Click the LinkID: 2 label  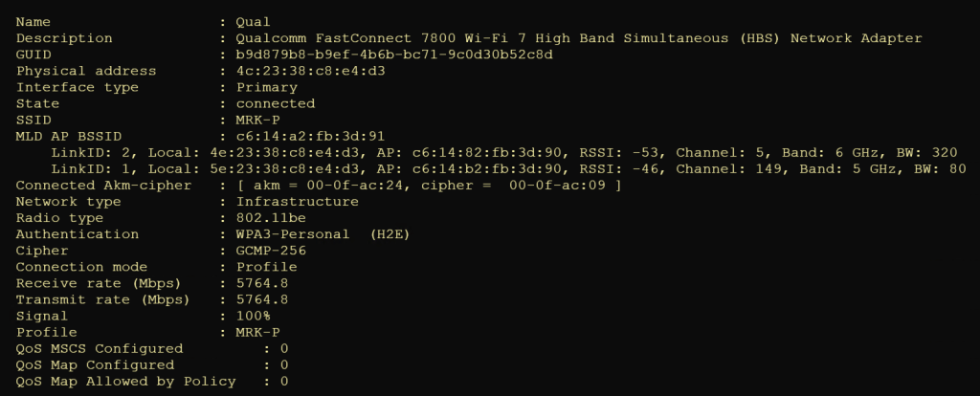[87, 153]
